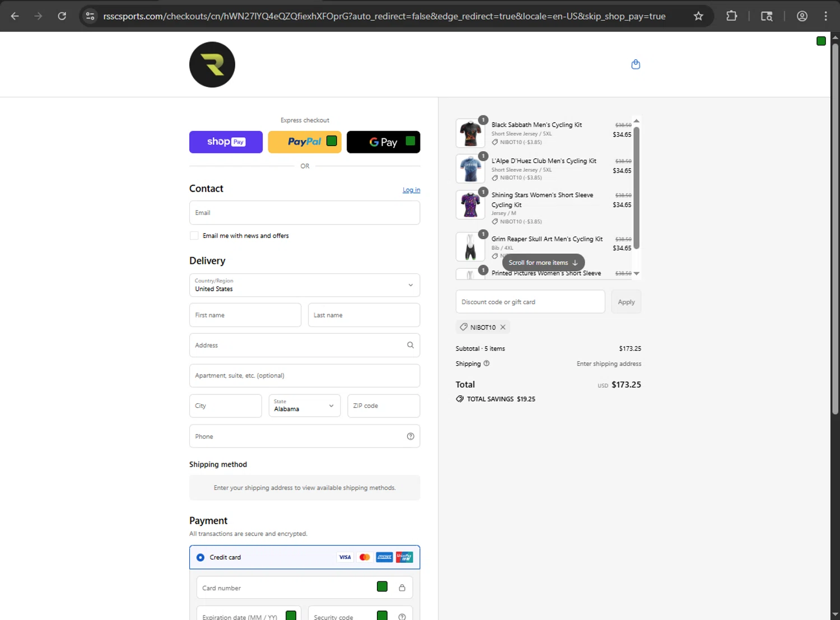Open the Country/Region dropdown
The height and width of the screenshot is (620, 840).
click(305, 285)
